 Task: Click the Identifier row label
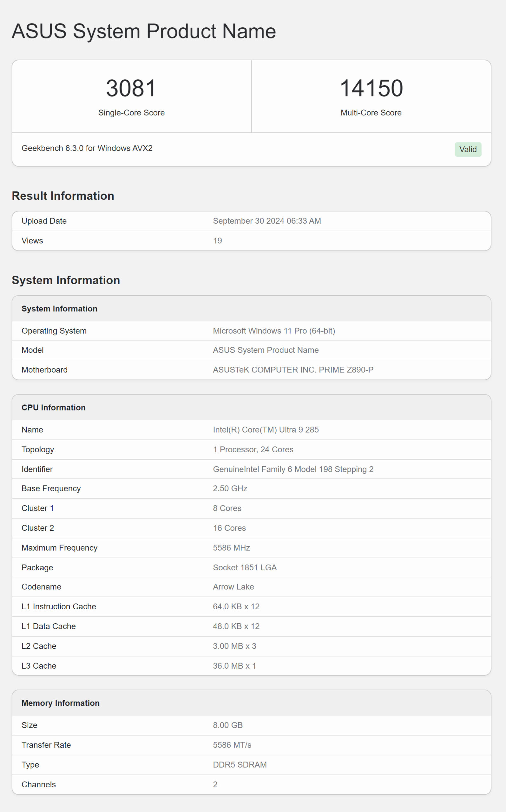click(x=37, y=469)
